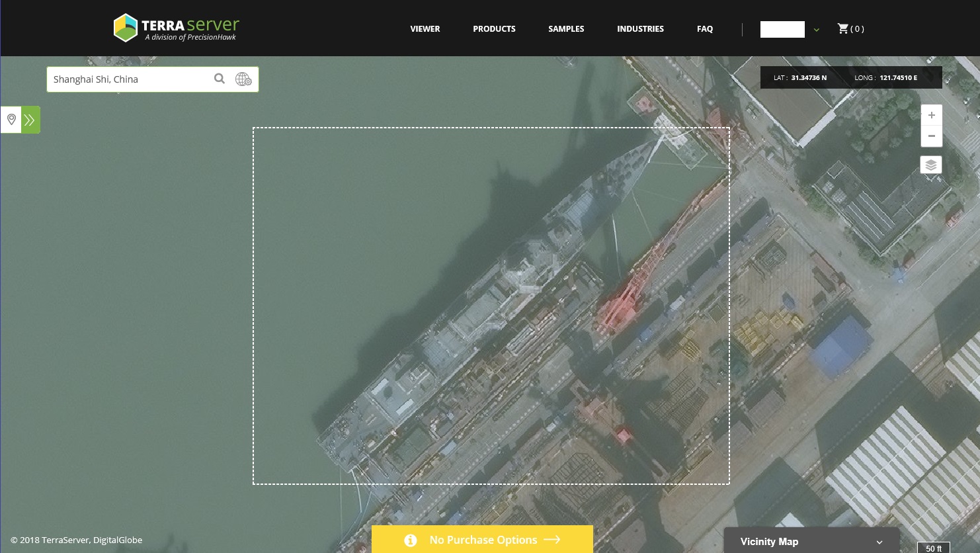Click the 2018 TerraServer, DigitalGlobe copyright text
Image resolution: width=980 pixels, height=553 pixels.
[x=76, y=540]
